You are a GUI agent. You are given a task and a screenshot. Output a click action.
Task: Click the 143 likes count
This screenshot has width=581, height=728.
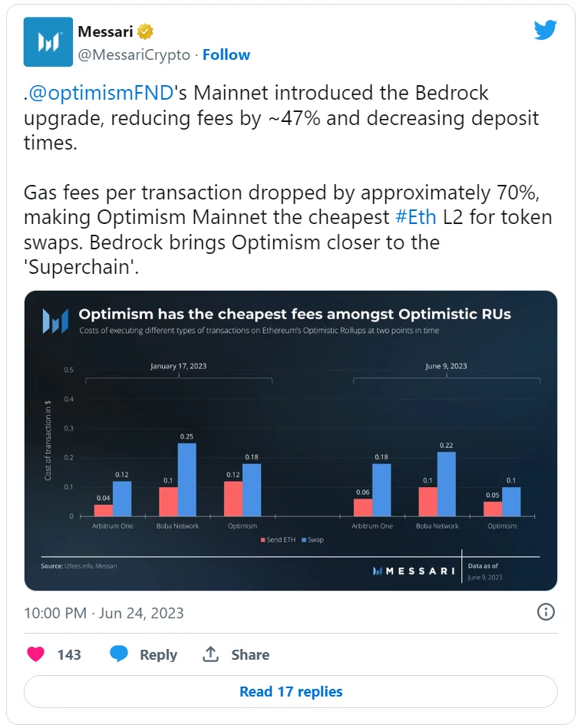(x=69, y=654)
